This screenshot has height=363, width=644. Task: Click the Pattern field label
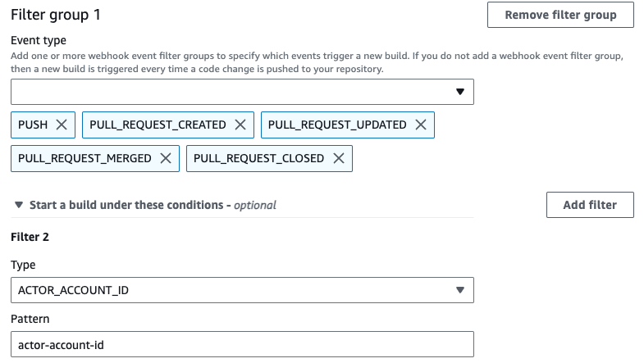click(x=30, y=317)
